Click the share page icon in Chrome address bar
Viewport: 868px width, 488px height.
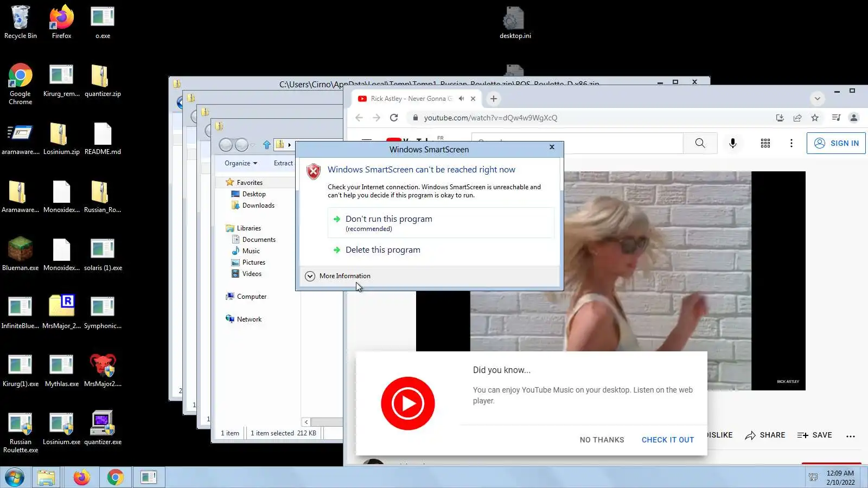pos(797,118)
